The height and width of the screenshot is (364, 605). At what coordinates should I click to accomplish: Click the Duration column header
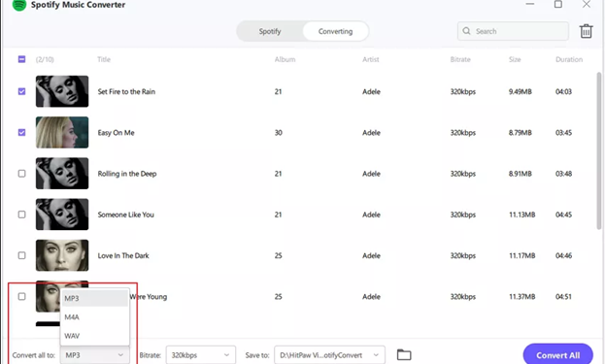(569, 59)
